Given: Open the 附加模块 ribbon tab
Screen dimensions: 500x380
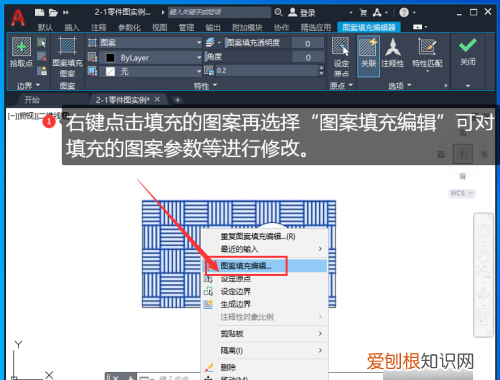Looking at the screenshot, I should [247, 27].
